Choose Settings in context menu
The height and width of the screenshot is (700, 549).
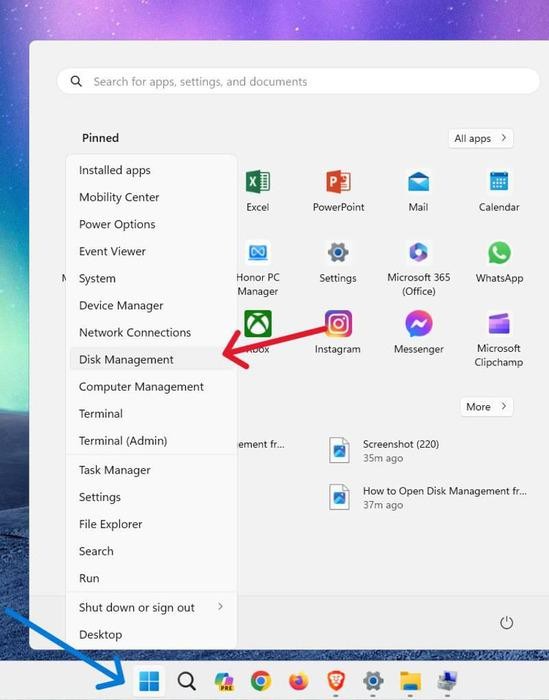point(151,497)
